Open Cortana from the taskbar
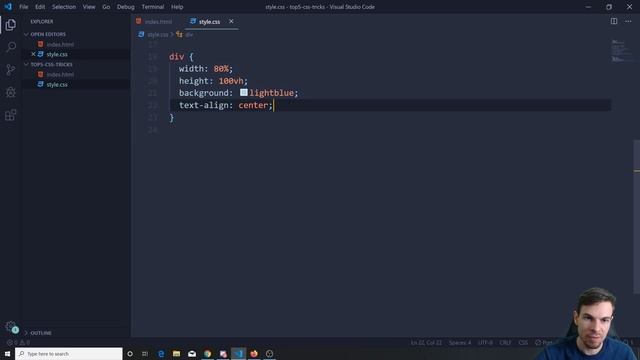The image size is (640, 360). [130, 353]
